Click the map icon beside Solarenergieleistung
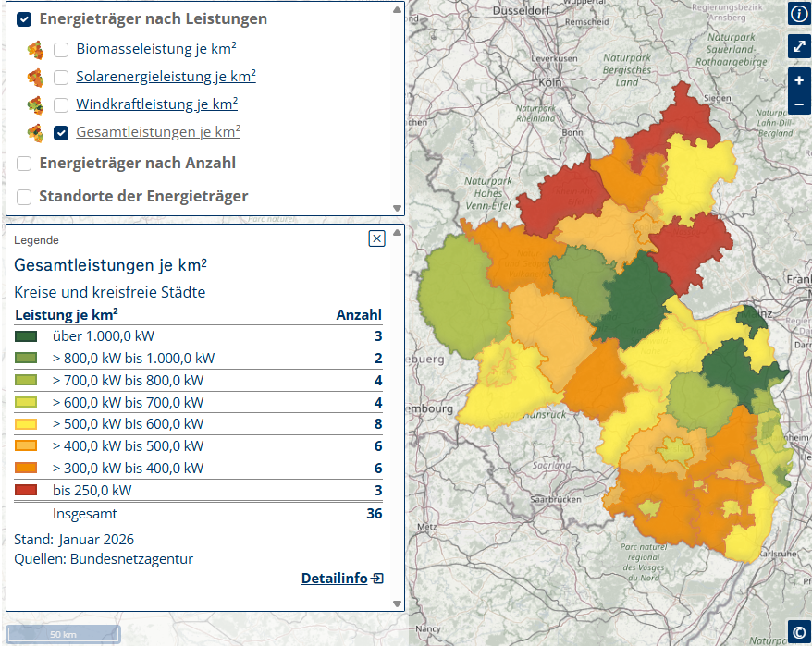The image size is (812, 646). tap(35, 77)
